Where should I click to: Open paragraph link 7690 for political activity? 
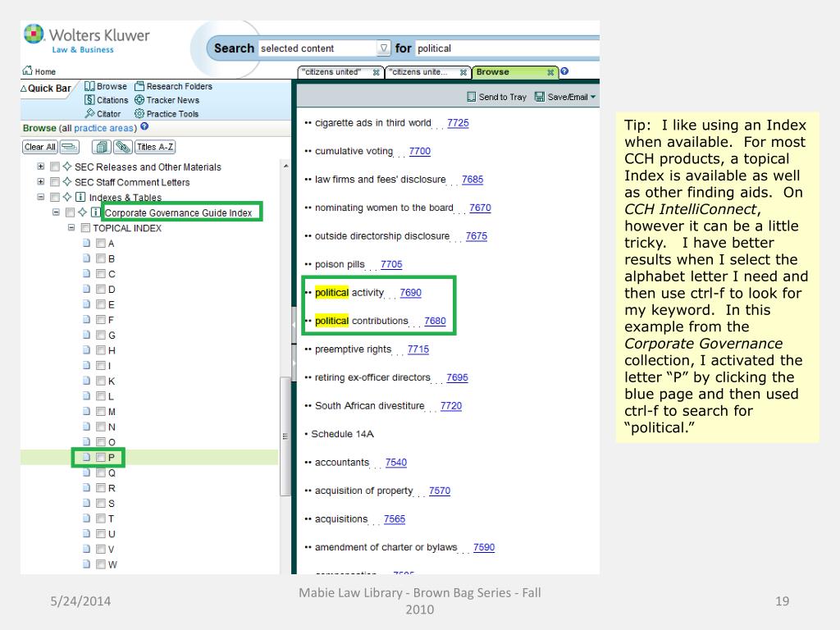point(410,293)
